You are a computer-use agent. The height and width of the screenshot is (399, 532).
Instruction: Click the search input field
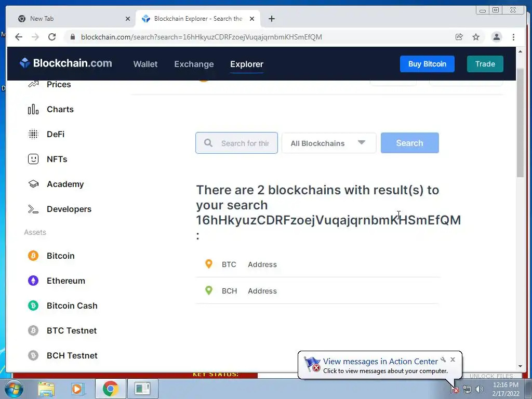click(236, 143)
